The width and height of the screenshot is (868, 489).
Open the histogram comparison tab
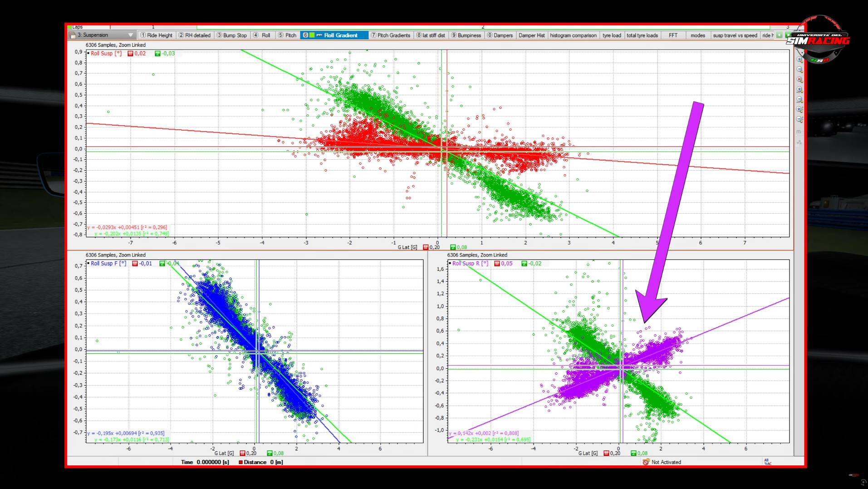573,35
